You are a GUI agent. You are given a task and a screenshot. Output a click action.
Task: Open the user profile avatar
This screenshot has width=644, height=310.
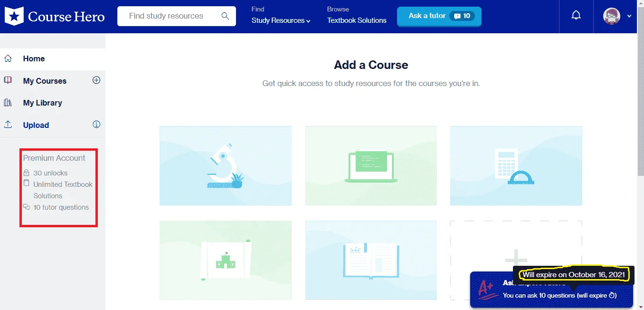point(612,16)
